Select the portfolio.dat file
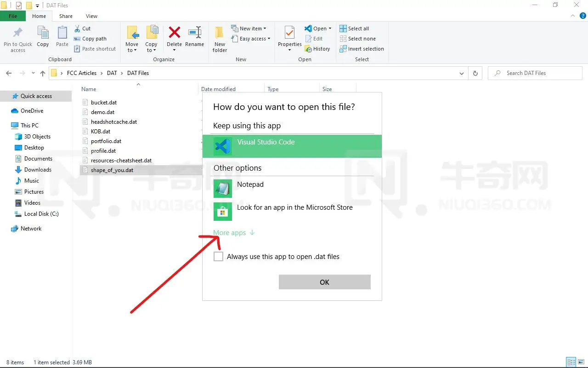This screenshot has width=588, height=368. click(x=106, y=141)
